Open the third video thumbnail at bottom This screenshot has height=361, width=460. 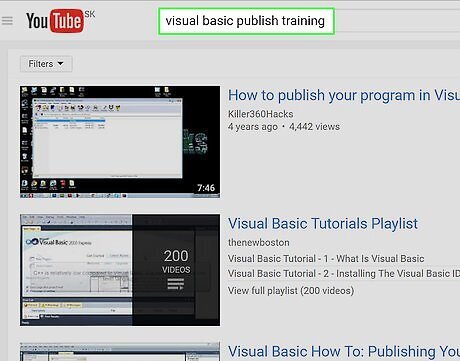pos(120,352)
